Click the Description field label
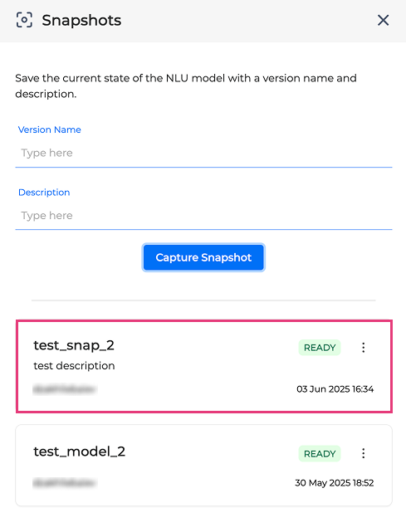The width and height of the screenshot is (406, 532). tap(44, 193)
